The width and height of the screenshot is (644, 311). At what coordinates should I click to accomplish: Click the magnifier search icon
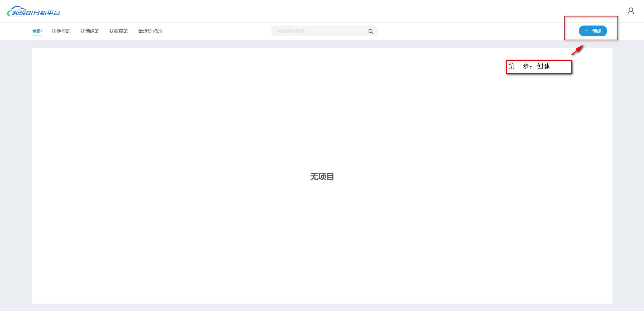371,31
